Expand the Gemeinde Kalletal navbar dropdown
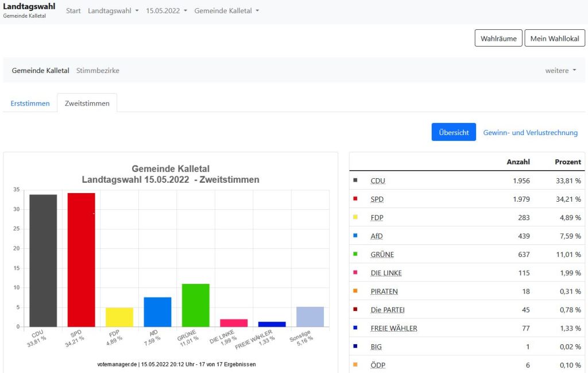 click(x=226, y=11)
